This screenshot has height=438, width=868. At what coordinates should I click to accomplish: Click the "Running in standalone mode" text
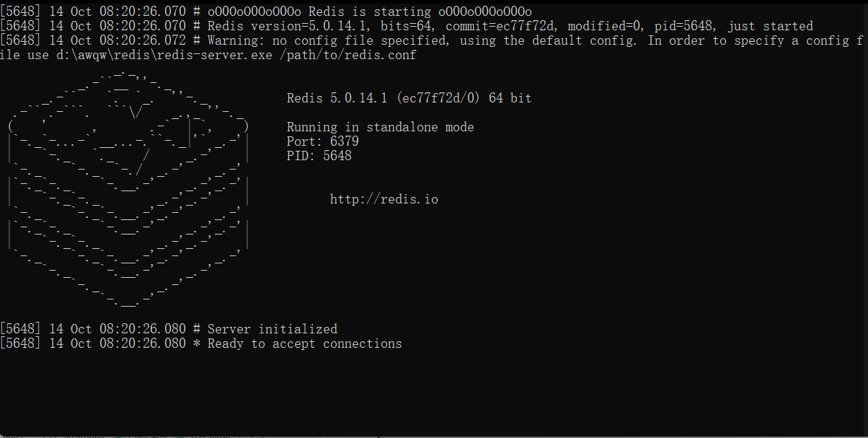(381, 127)
